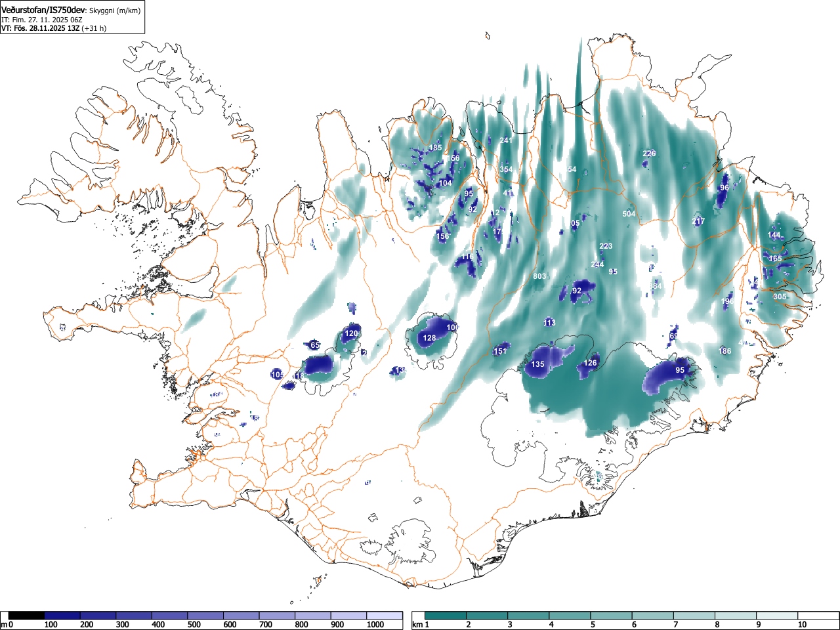Image resolution: width=840 pixels, height=630 pixels.
Task: Click the legend swatch between 300 and 400 m
Action: (x=135, y=616)
